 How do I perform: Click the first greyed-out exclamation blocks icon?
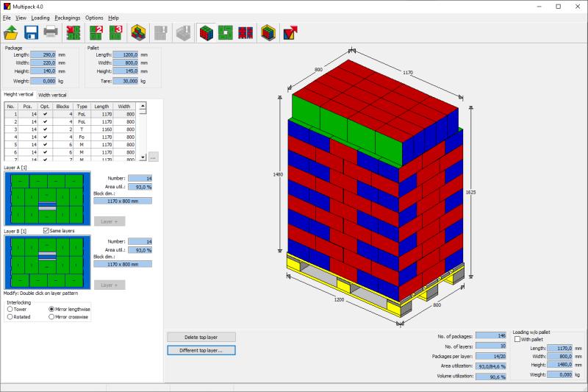click(160, 32)
